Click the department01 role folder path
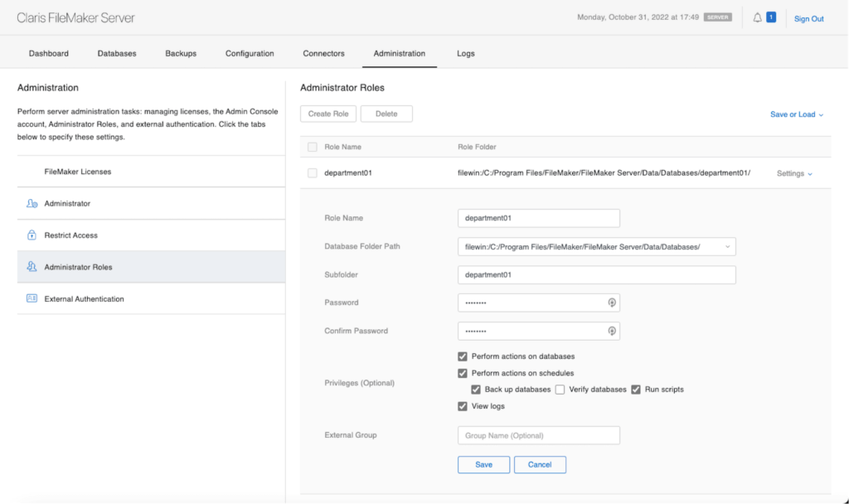849x504 pixels. click(x=604, y=172)
